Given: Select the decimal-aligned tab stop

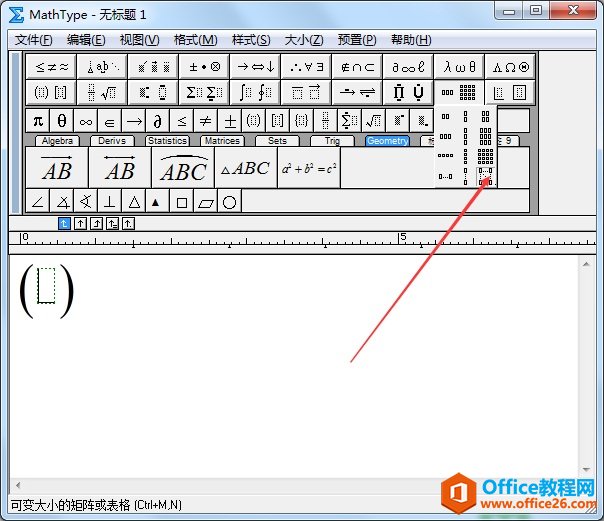Looking at the screenshot, I should pos(128,223).
